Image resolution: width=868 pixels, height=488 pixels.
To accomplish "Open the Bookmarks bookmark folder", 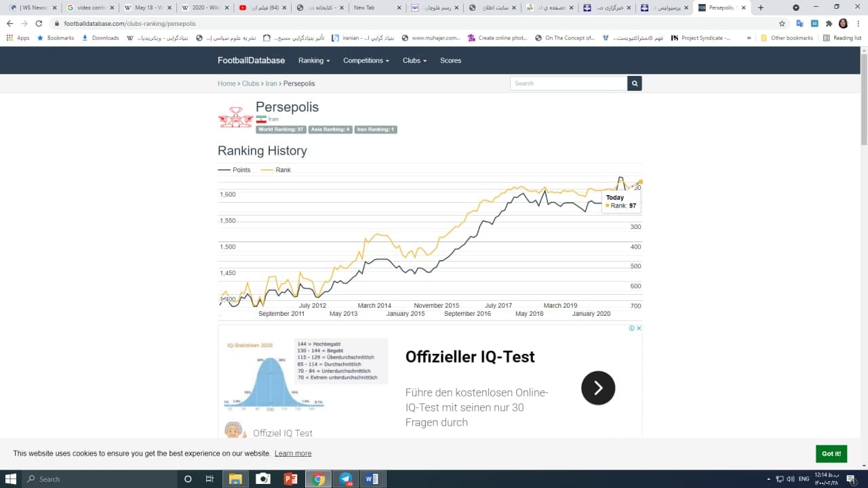I will click(56, 38).
